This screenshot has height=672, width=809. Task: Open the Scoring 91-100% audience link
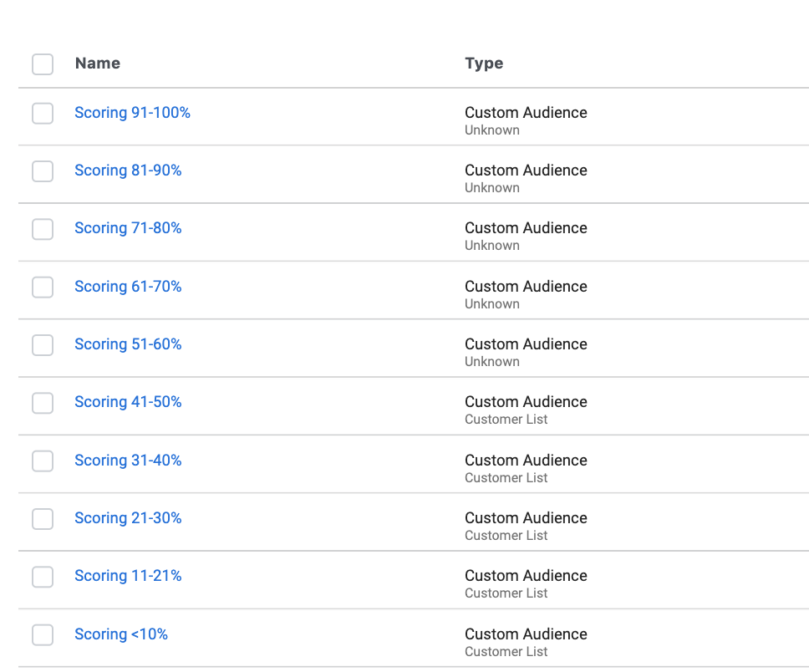click(133, 113)
